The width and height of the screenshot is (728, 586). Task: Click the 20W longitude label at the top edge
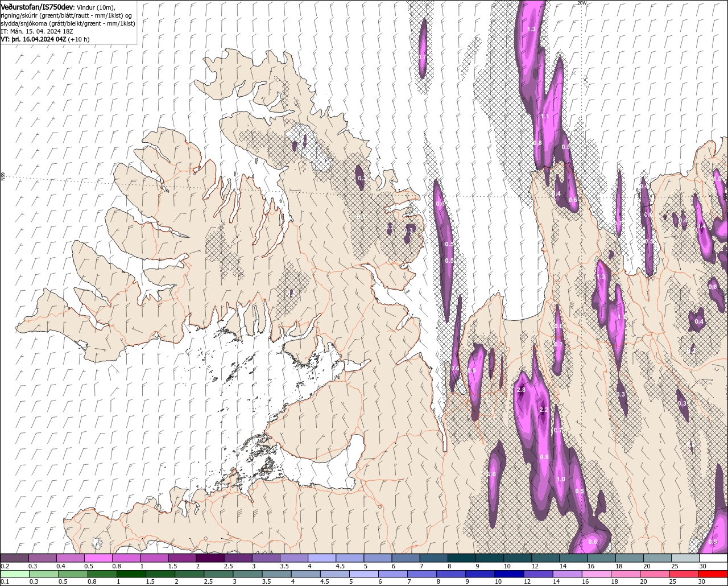[x=581, y=3]
